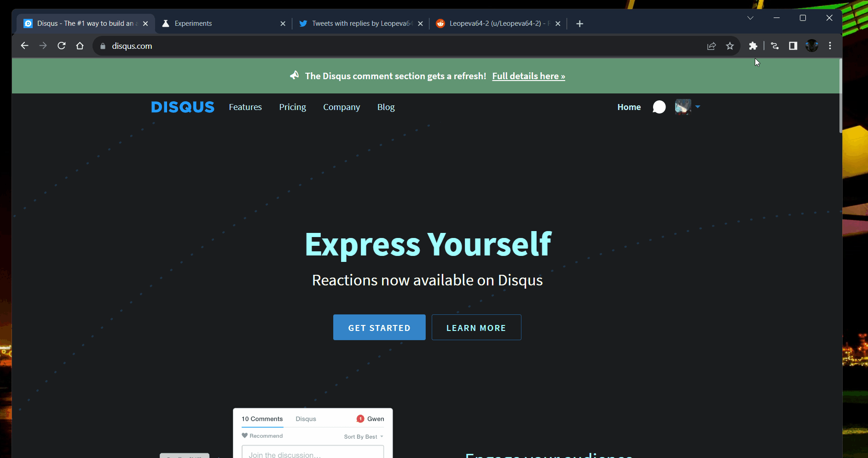Image resolution: width=868 pixels, height=458 pixels.
Task: Open the tab search chevron
Action: click(751, 18)
